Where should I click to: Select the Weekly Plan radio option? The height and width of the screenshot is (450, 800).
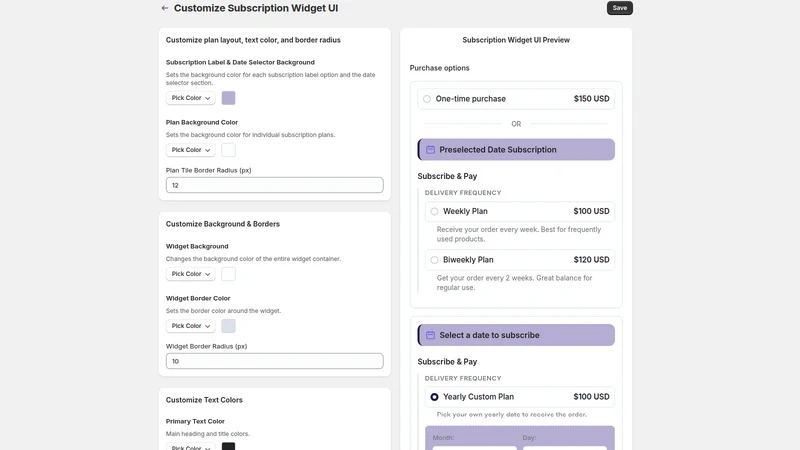point(434,211)
